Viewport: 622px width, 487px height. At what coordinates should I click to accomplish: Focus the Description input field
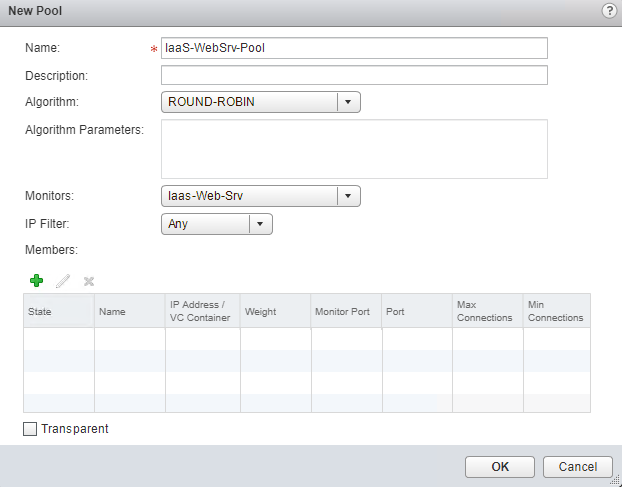(354, 75)
